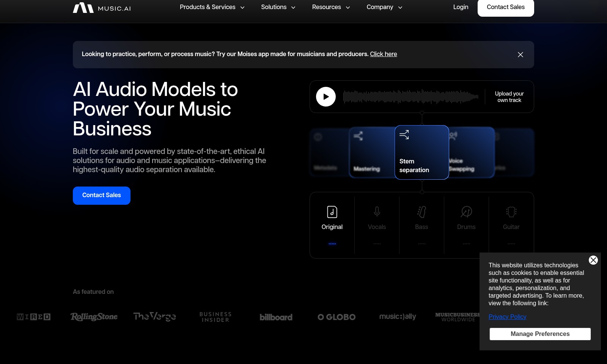Screen dimensions: 607x364
Task: Click Manage Preferences button
Action: [x=540, y=334]
